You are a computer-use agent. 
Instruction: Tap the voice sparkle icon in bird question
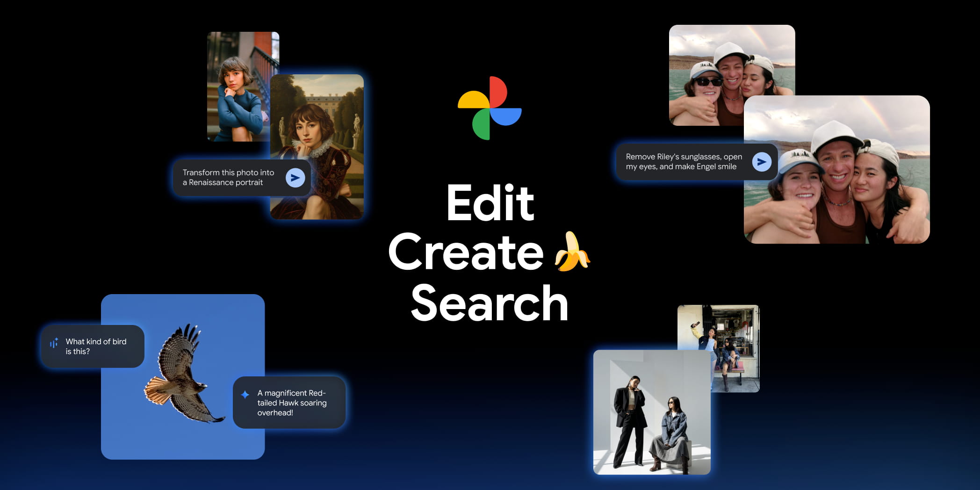[54, 343]
